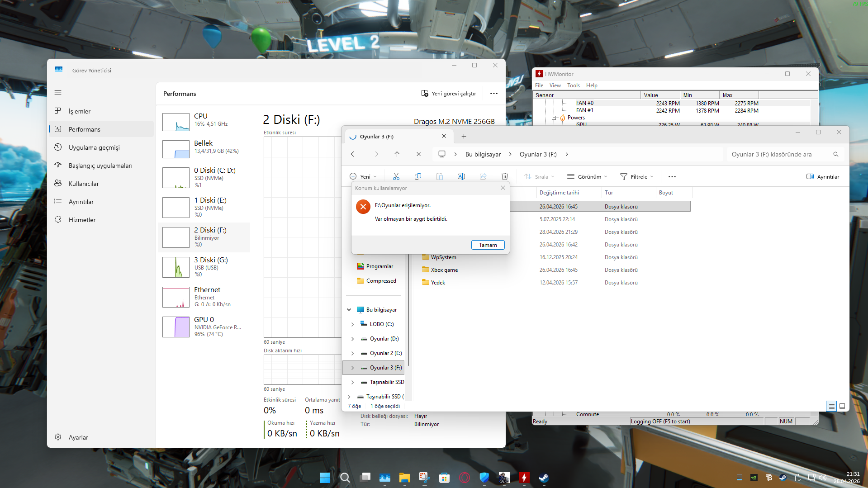This screenshot has width=868, height=488.
Task: Toggle the Task Manager hamburger menu
Action: (58, 93)
